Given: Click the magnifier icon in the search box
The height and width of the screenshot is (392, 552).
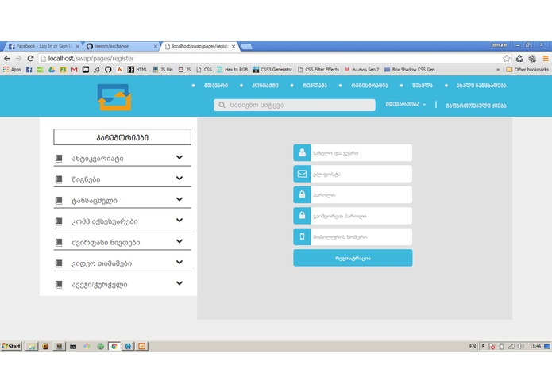Looking at the screenshot, I should click(222, 105).
